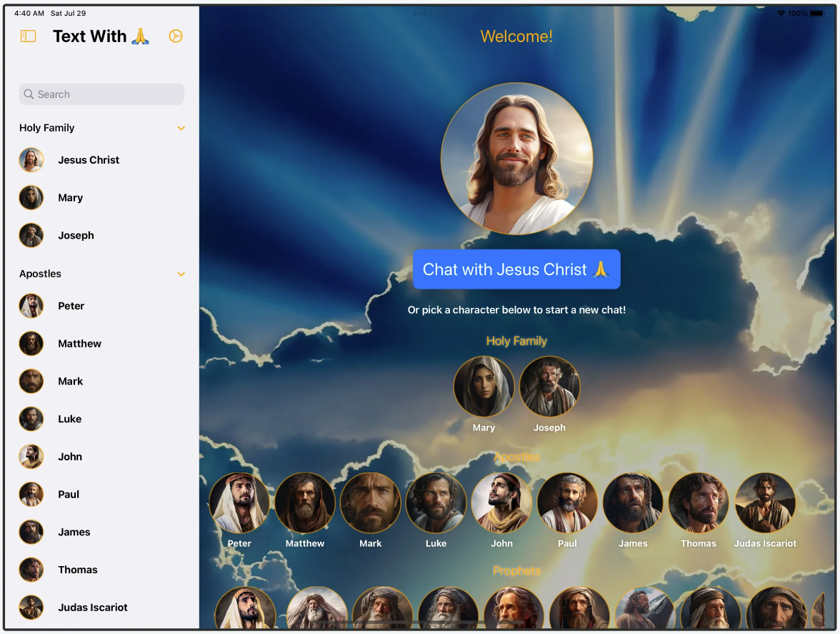
Task: Pick John's portrait in Apostles row
Action: [x=502, y=502]
